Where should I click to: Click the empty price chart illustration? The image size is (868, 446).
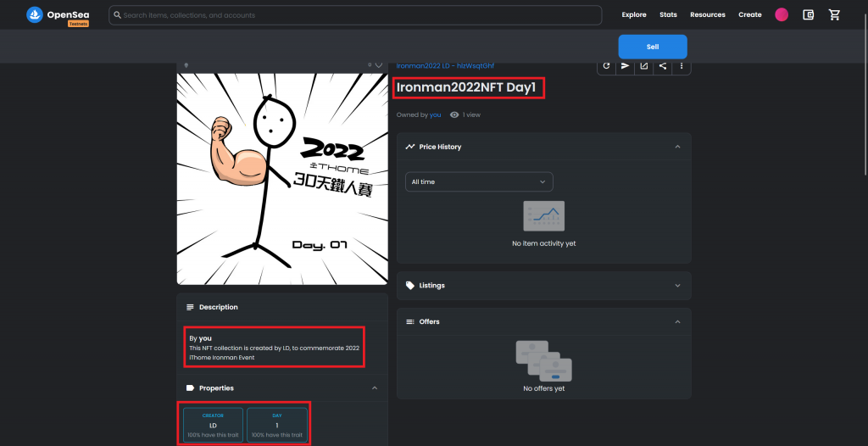click(x=543, y=216)
